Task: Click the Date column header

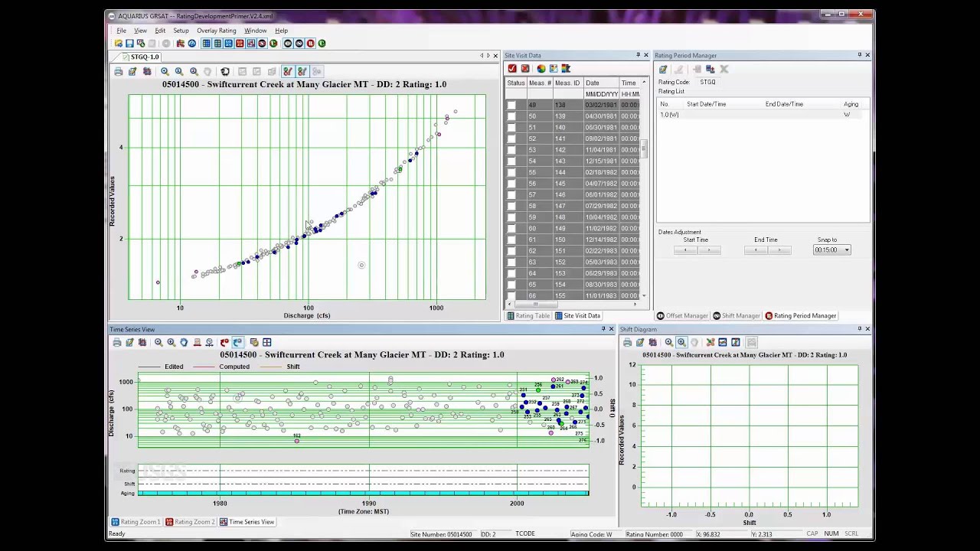Action: click(x=600, y=83)
